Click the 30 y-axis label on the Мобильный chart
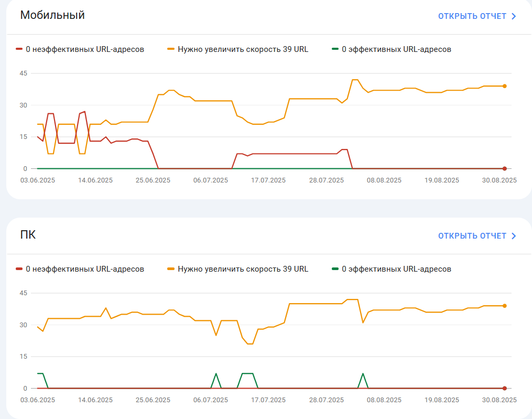532x419 pixels. (x=24, y=105)
